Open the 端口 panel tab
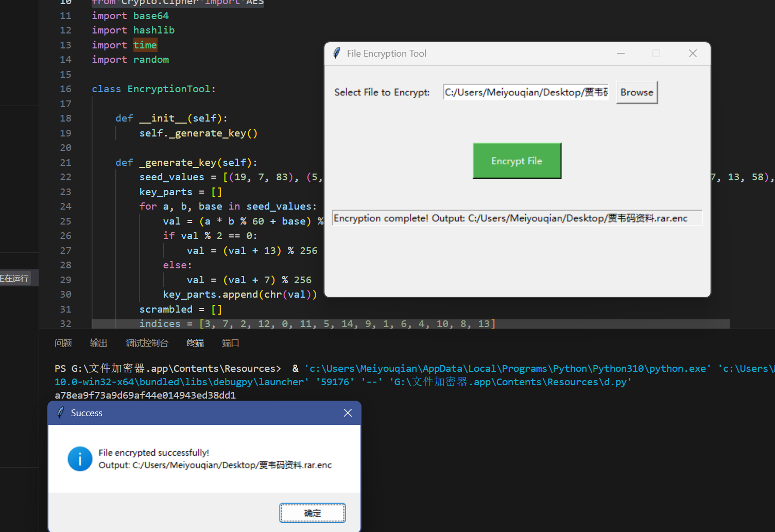This screenshot has height=532, width=775. (230, 343)
